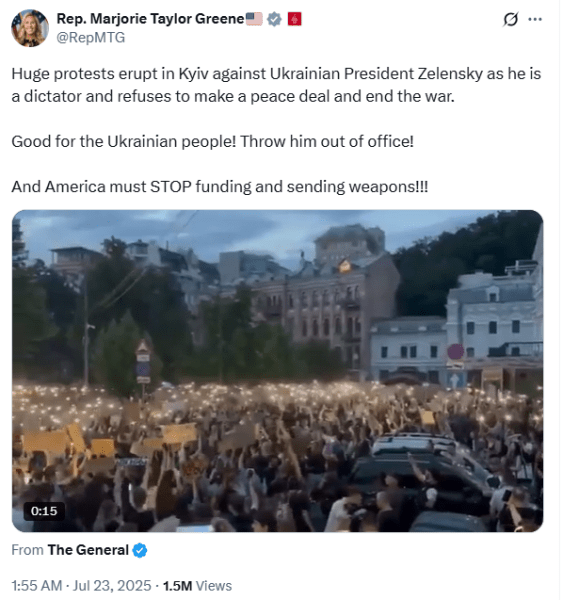Play the protest crowd video
Viewport: 563px width, 600px height.
(x=277, y=371)
